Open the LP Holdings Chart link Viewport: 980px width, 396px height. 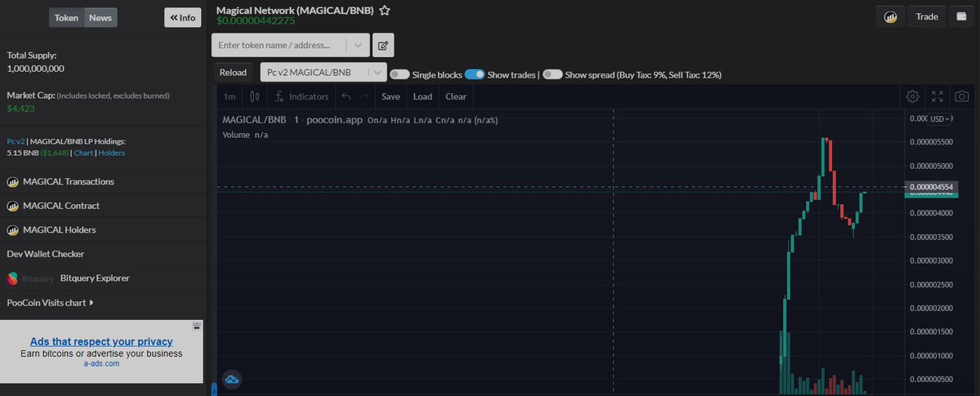tap(84, 153)
